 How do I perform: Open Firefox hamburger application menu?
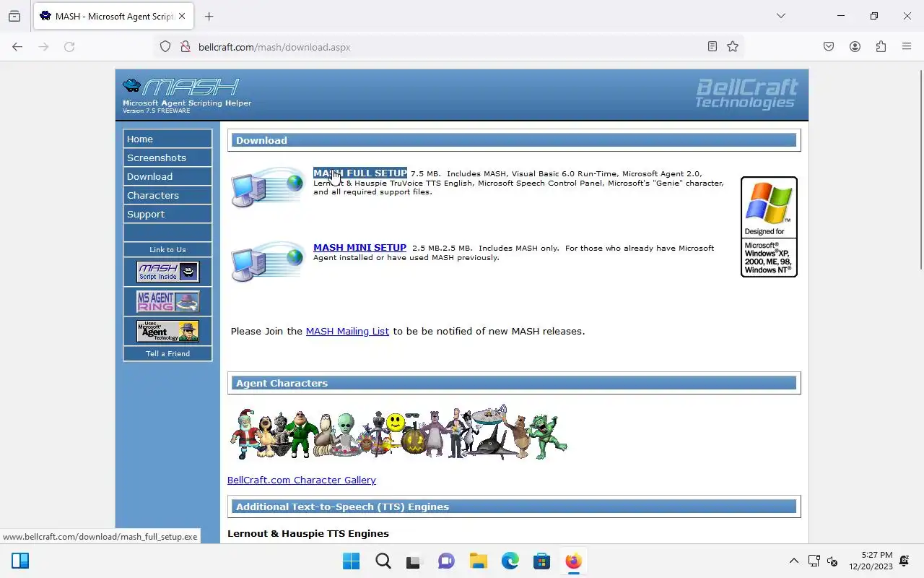pos(907,47)
